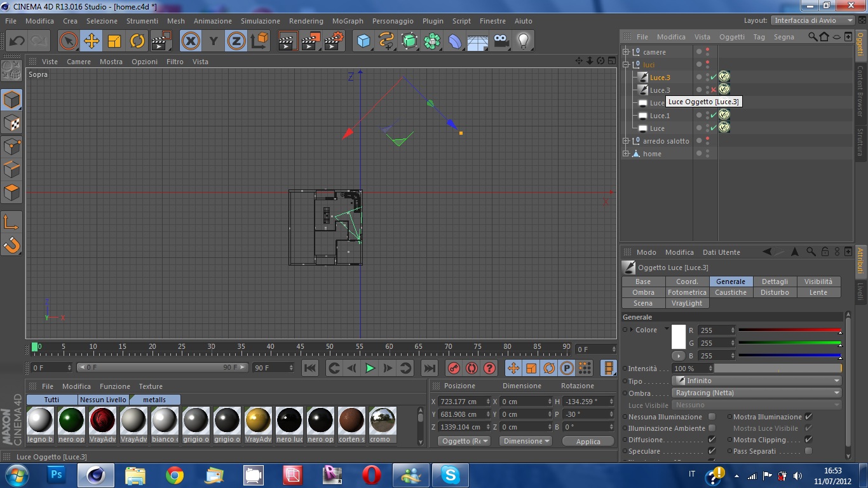Open the Ombra Raytracing (Netta) dropdown
868x488 pixels.
click(x=756, y=393)
